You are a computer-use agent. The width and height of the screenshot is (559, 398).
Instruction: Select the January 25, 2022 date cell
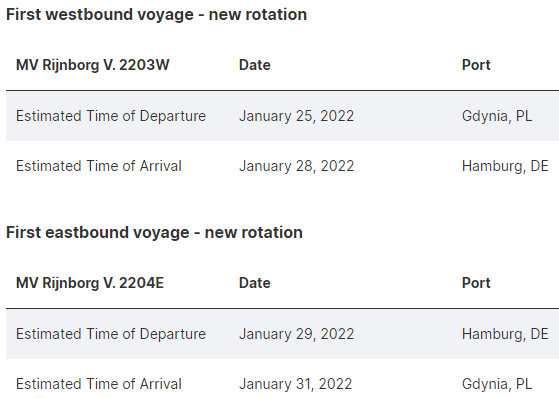tap(296, 116)
